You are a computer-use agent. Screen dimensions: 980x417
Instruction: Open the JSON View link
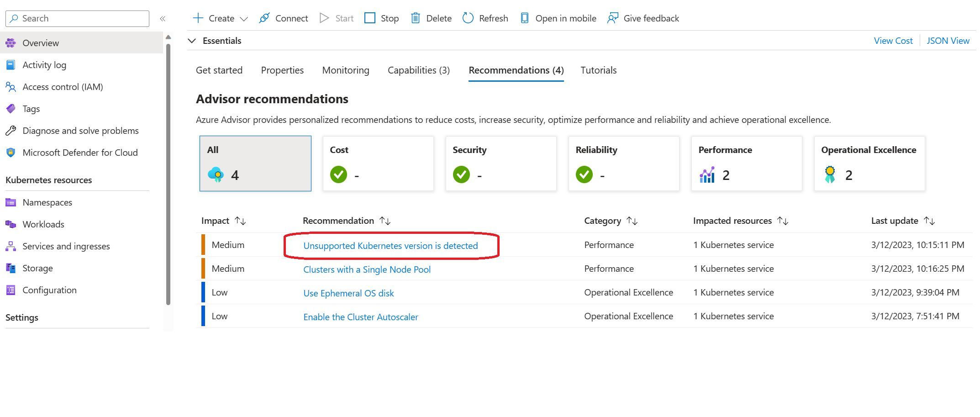pyautogui.click(x=948, y=41)
